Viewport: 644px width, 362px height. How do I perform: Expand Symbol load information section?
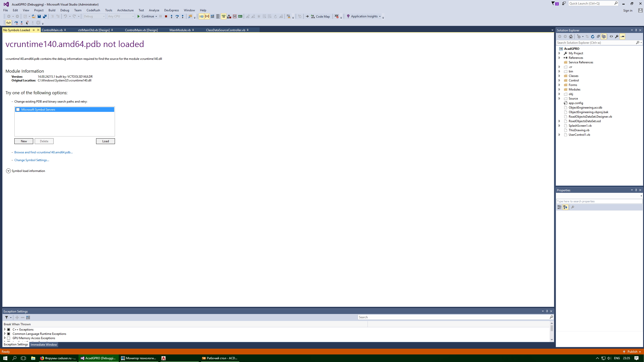tap(8, 171)
